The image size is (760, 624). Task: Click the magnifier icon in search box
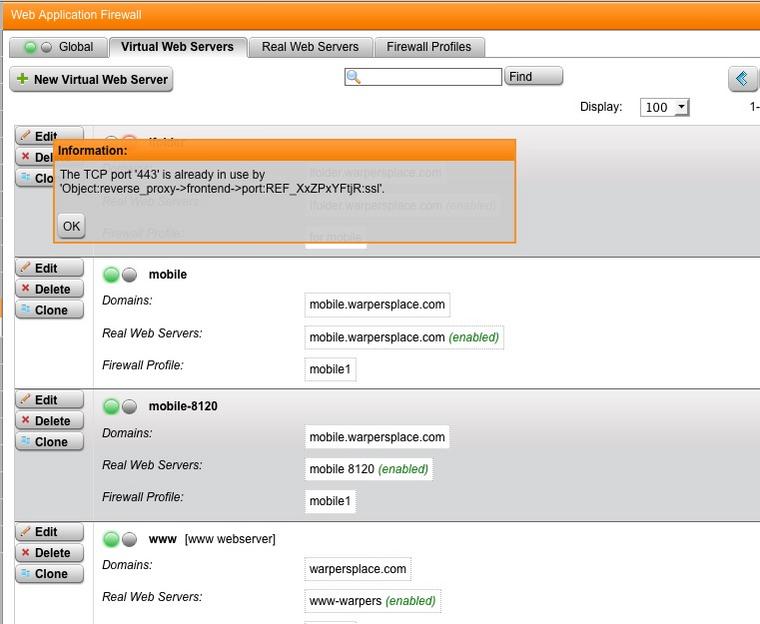tap(353, 77)
